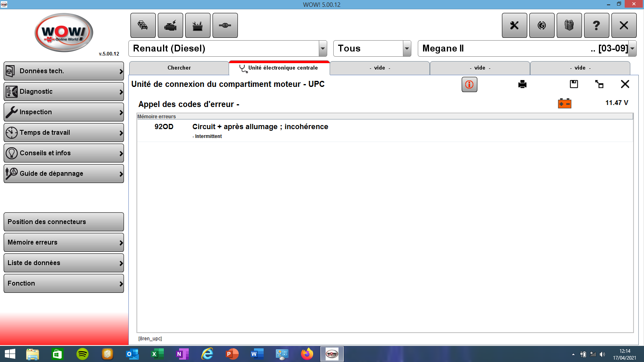The width and height of the screenshot is (644, 362).
Task: Open the vehicle selection cars icon
Action: (x=143, y=25)
